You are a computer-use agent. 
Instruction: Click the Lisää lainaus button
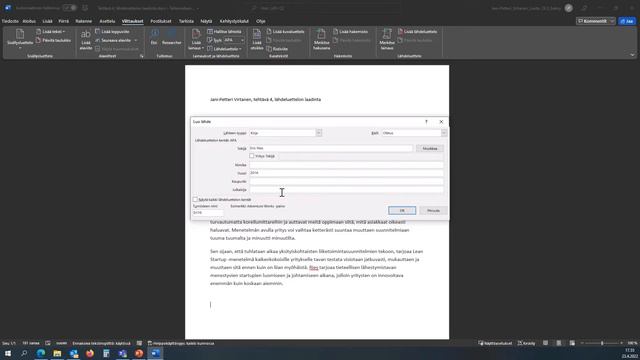pos(196,40)
